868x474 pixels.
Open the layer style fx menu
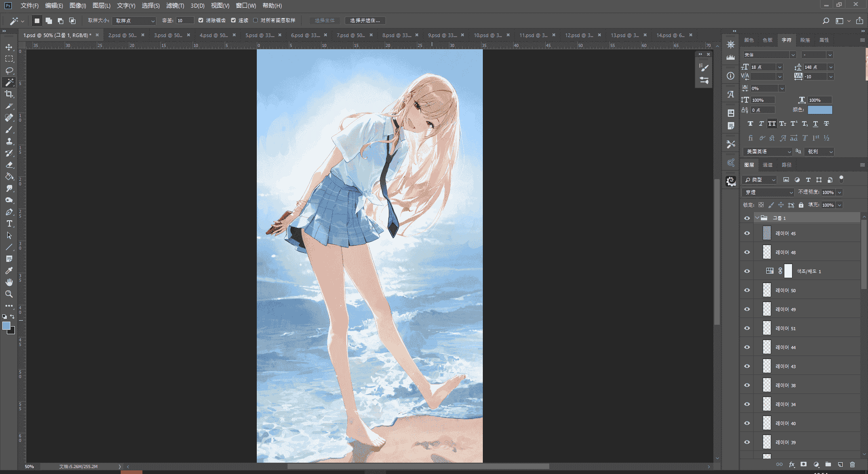[792, 465]
